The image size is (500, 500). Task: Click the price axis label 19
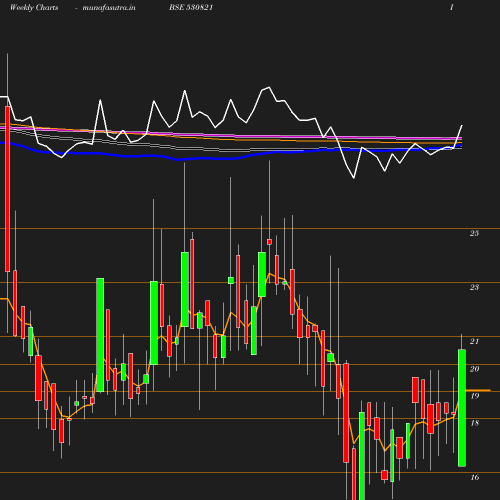tap(474, 396)
